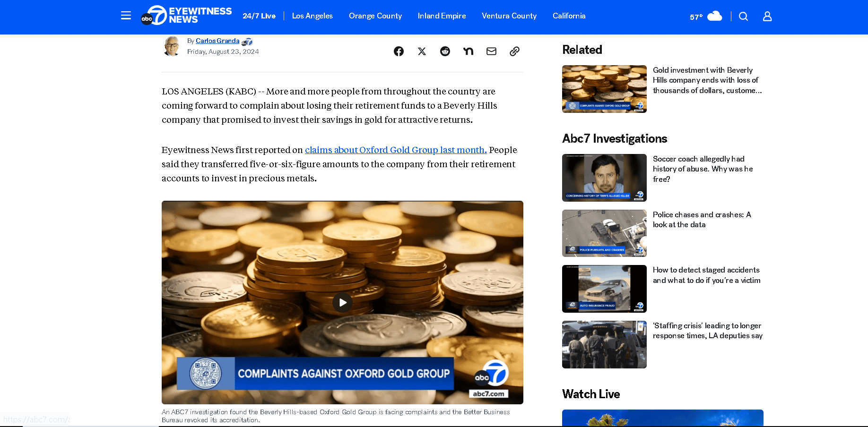The width and height of the screenshot is (868, 427).
Task: Open the 24/7 Live tab
Action: click(x=259, y=16)
